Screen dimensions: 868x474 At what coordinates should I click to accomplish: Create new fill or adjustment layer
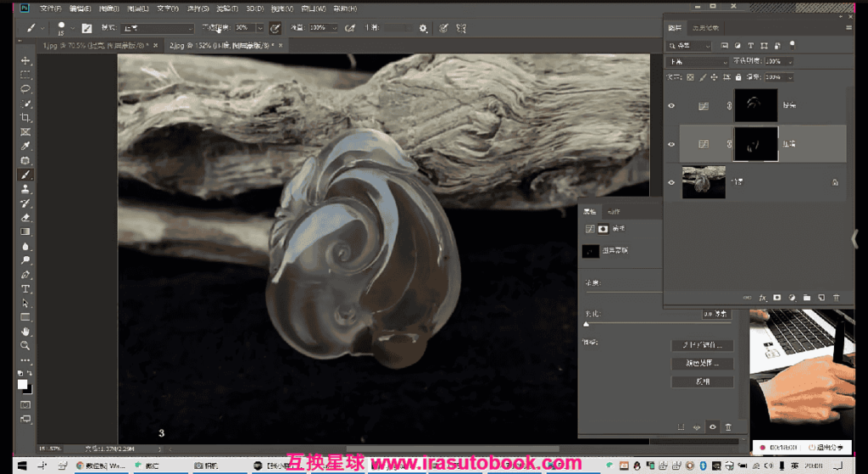[x=793, y=298]
